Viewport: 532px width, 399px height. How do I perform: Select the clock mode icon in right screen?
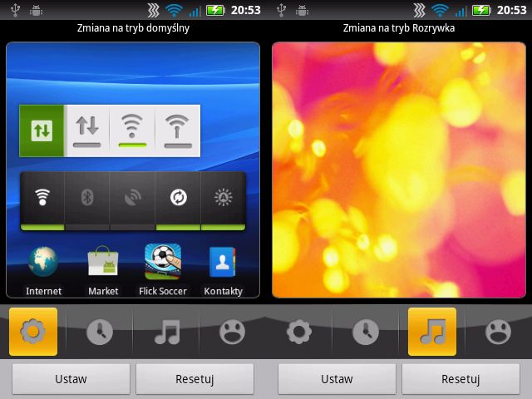coord(366,332)
